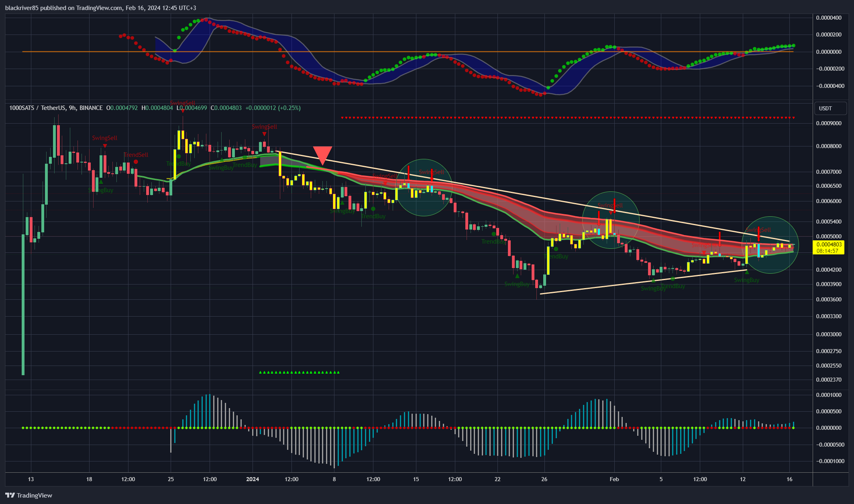Click the 0.0006000 price axis label
The height and width of the screenshot is (504, 854).
click(829, 201)
